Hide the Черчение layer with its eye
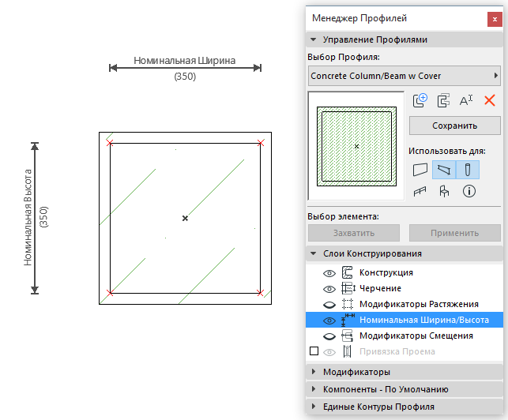 (x=329, y=289)
